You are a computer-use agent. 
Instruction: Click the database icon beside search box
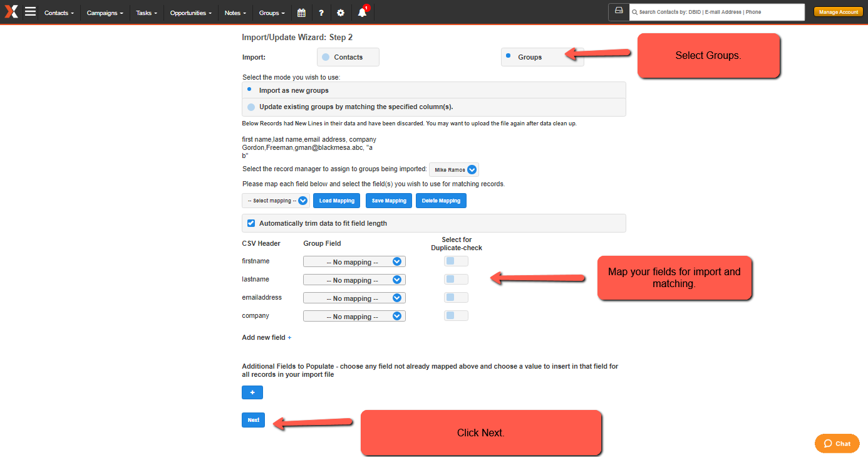click(618, 12)
